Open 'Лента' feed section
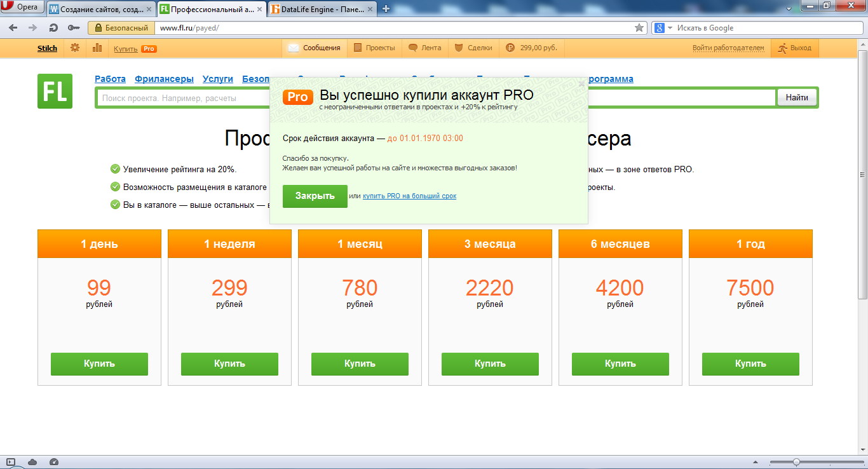Viewport: 868px width, 469px height. tap(425, 48)
